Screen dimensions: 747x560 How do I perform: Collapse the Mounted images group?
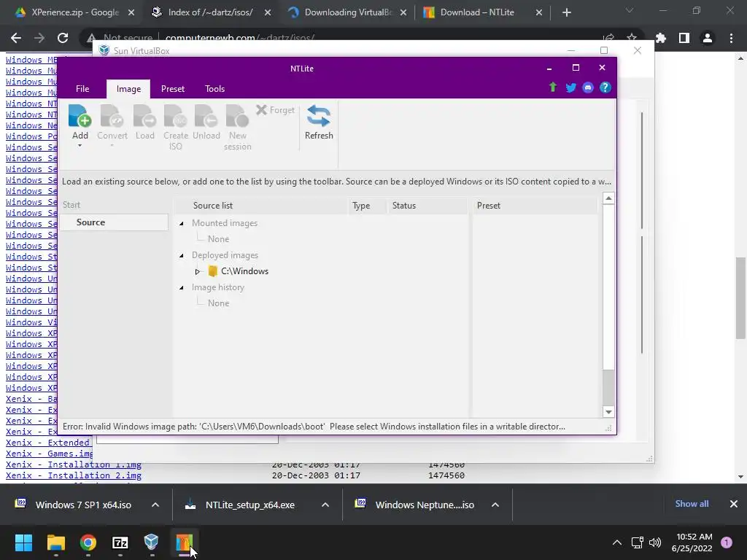click(182, 223)
